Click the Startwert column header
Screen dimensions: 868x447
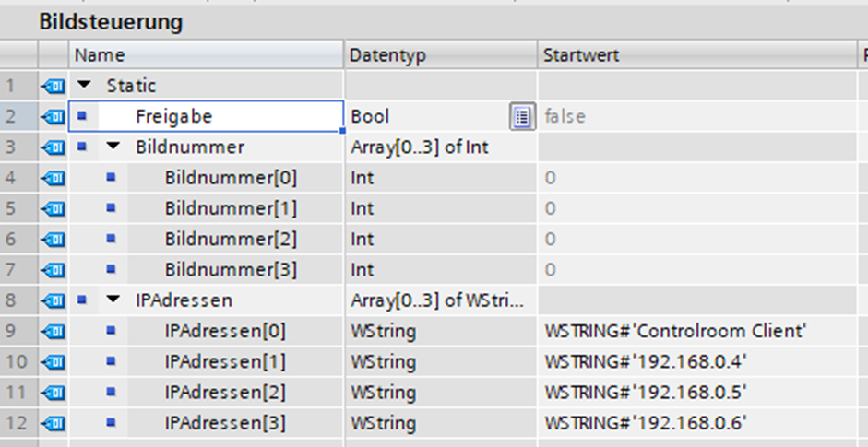pos(581,55)
